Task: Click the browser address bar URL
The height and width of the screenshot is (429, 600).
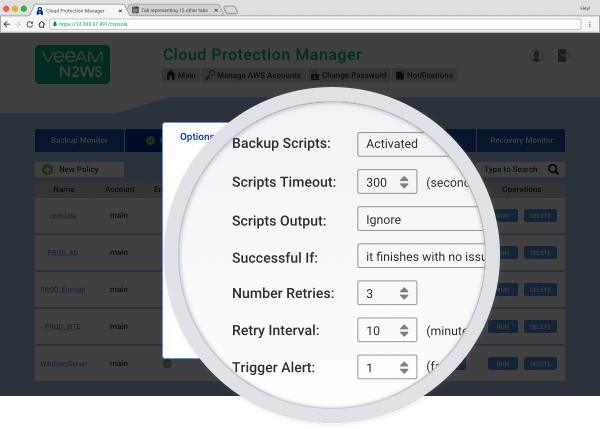Action: pos(93,24)
